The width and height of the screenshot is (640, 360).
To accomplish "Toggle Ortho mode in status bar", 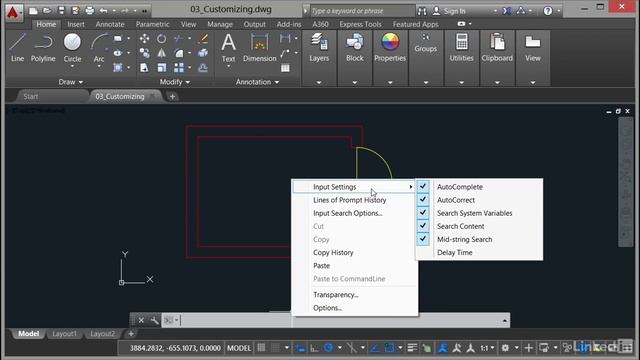I will [x=314, y=348].
